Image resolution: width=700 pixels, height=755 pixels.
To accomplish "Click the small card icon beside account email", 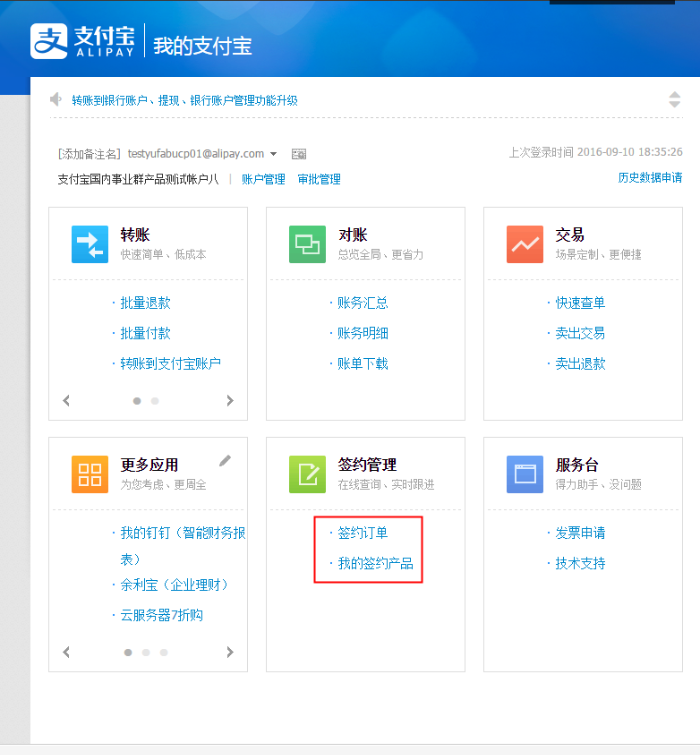I will coord(299,154).
